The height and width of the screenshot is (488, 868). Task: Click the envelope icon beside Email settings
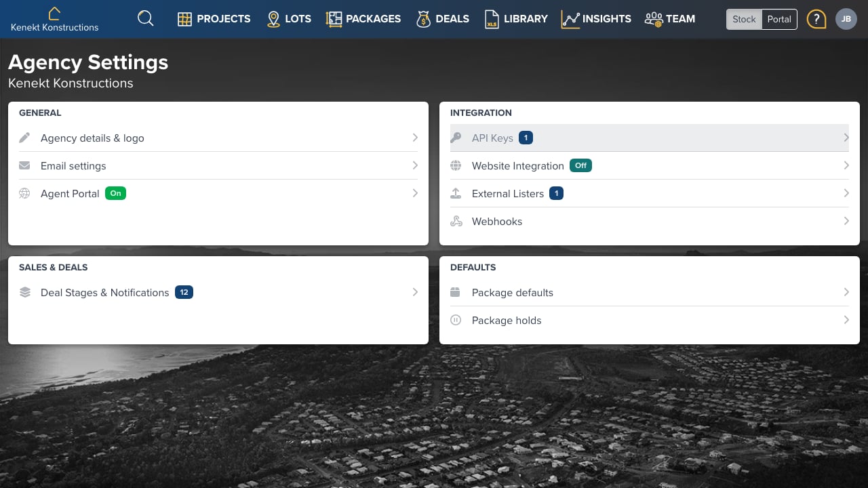tap(24, 165)
